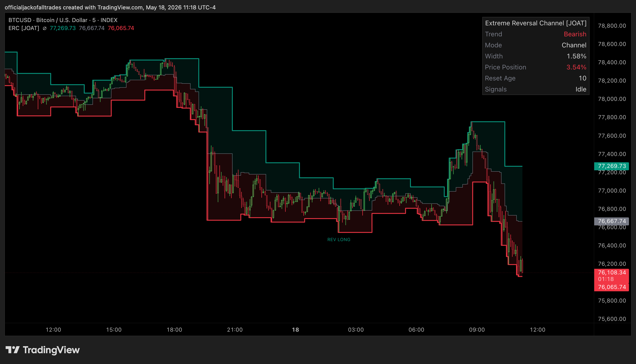
Task: Click the 75,600.00 price scale label
Action: click(x=612, y=319)
